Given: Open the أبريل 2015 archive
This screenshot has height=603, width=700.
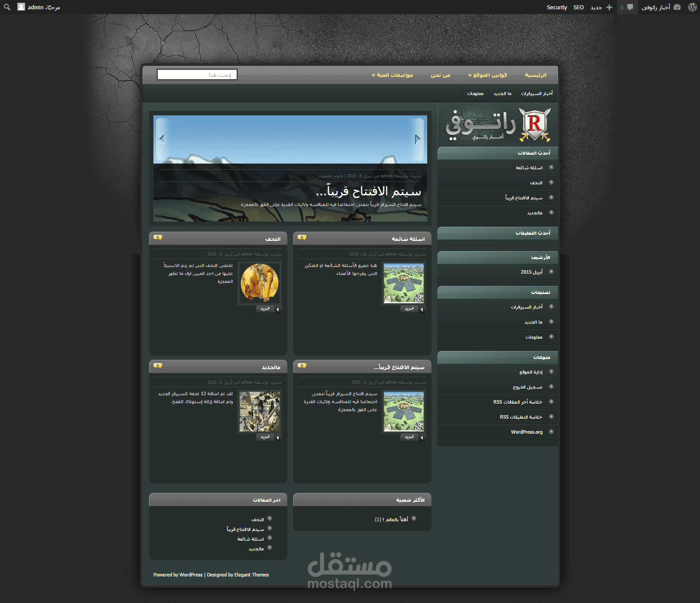Looking at the screenshot, I should pos(532,272).
